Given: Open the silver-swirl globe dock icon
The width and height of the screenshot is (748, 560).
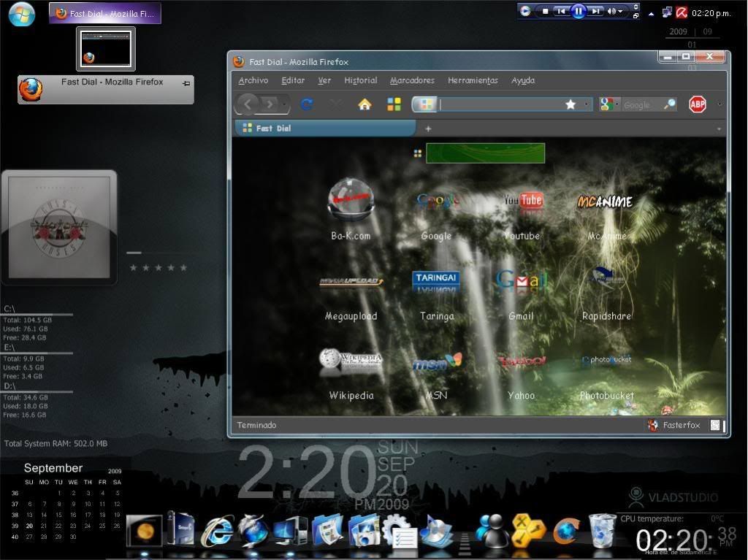Looking at the screenshot, I should (x=253, y=531).
